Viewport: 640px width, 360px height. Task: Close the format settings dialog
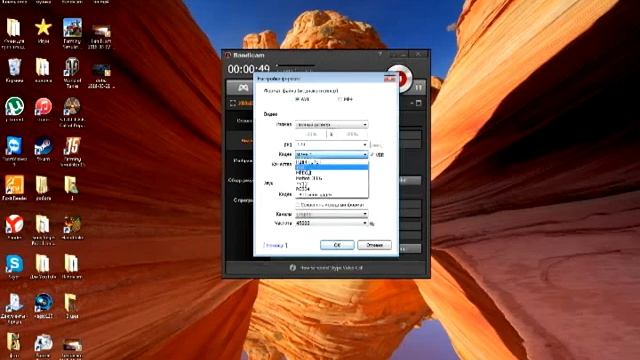coord(390,78)
